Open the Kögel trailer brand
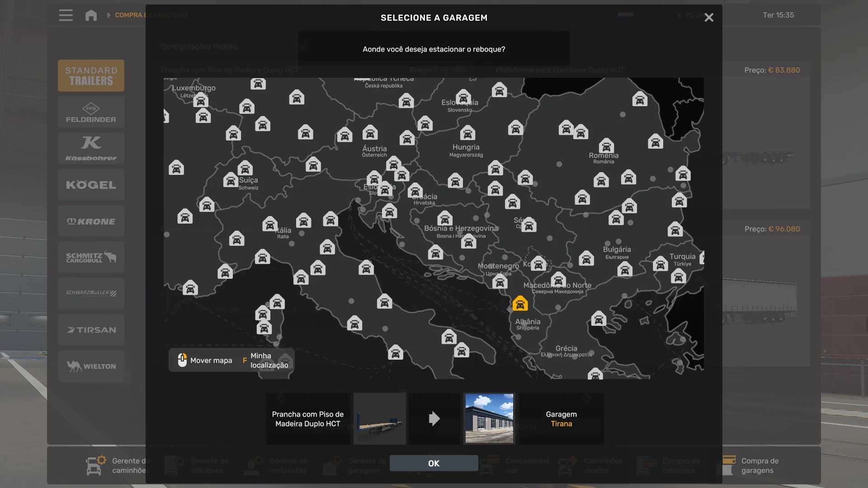Screen dimensions: 868x488 click(91, 185)
